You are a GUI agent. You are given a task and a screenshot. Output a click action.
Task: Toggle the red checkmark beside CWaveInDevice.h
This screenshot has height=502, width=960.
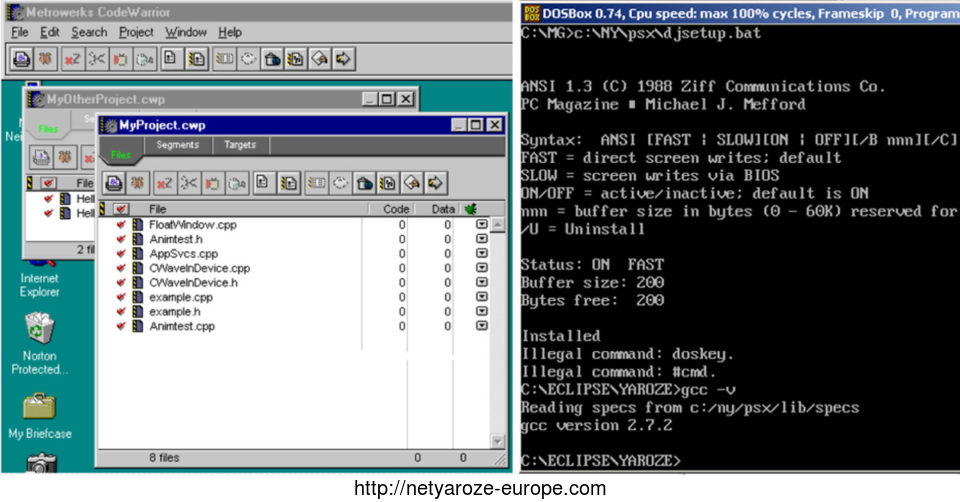(x=121, y=283)
